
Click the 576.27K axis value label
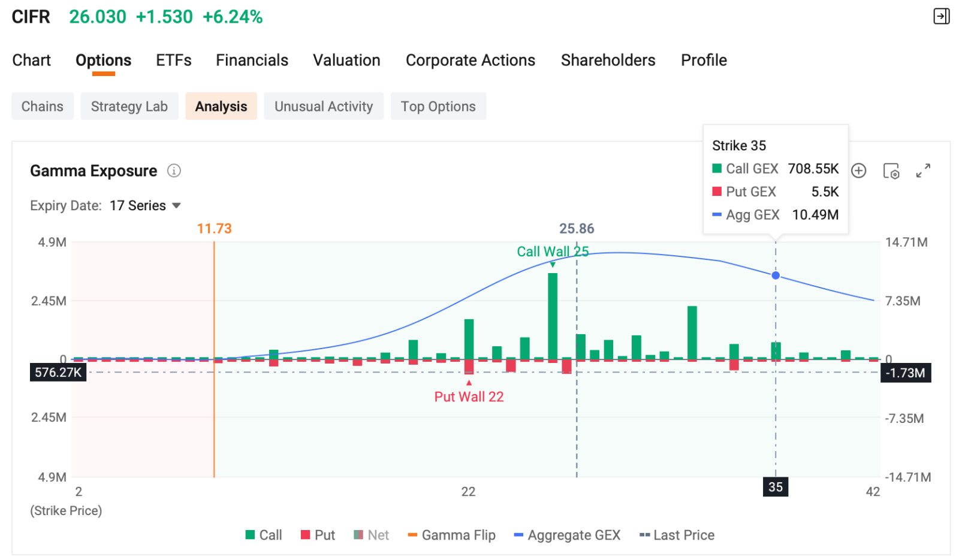point(58,373)
